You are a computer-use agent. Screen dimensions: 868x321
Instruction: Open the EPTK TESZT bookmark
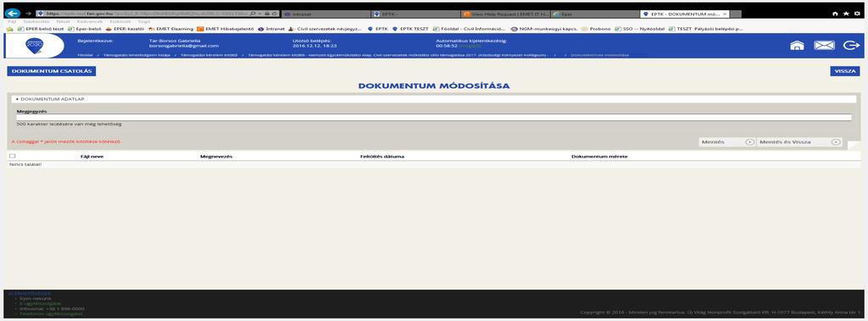click(x=410, y=29)
